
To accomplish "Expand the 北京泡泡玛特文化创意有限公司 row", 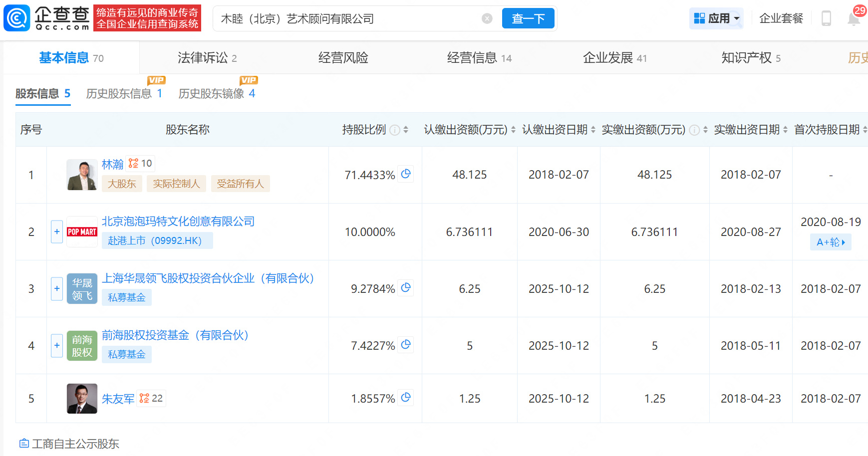I will (57, 231).
